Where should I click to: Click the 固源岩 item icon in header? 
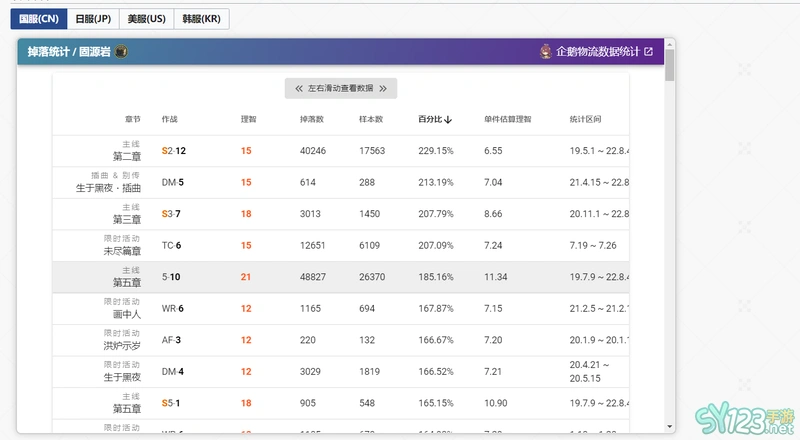pos(121,52)
